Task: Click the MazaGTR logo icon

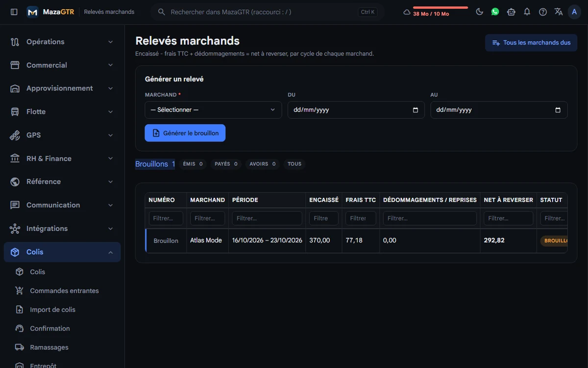Action: coord(32,12)
